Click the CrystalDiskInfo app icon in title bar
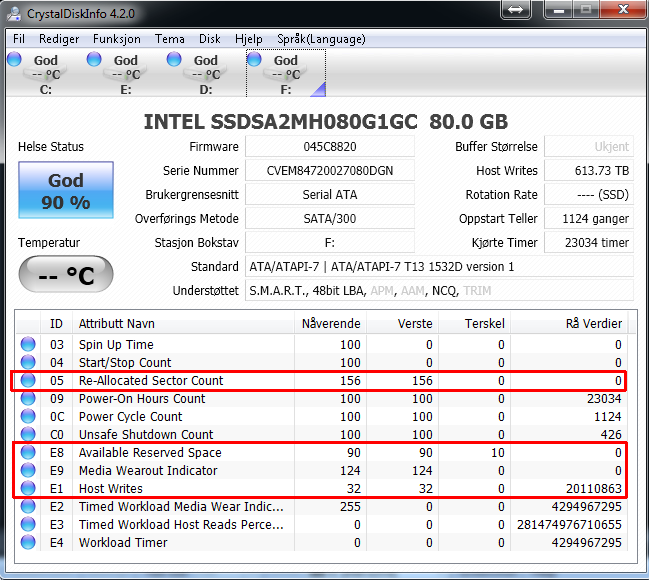649x580 pixels. (x=14, y=14)
